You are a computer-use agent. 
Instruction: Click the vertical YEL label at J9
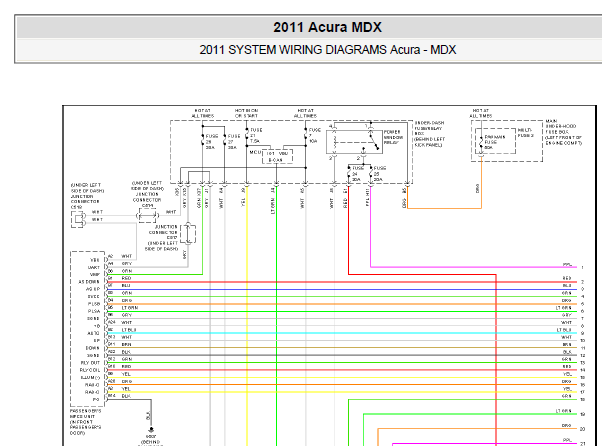tap(243, 202)
